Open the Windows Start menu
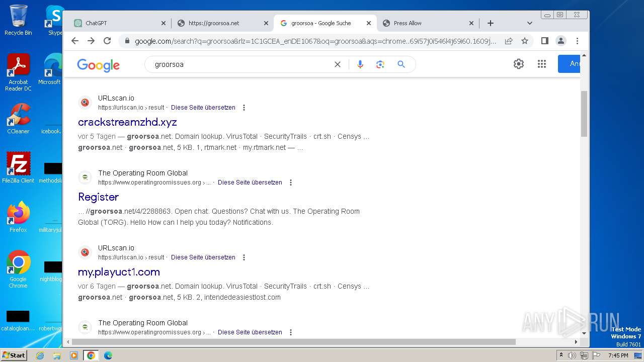 14,355
